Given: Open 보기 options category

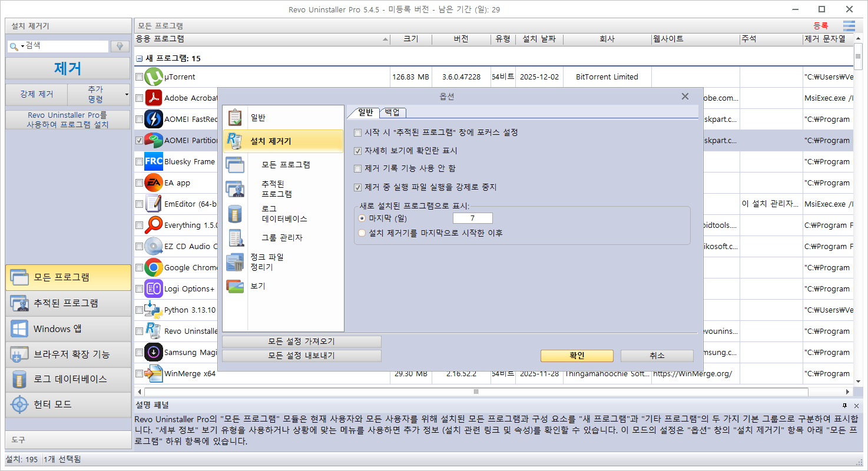Looking at the screenshot, I should click(x=283, y=286).
